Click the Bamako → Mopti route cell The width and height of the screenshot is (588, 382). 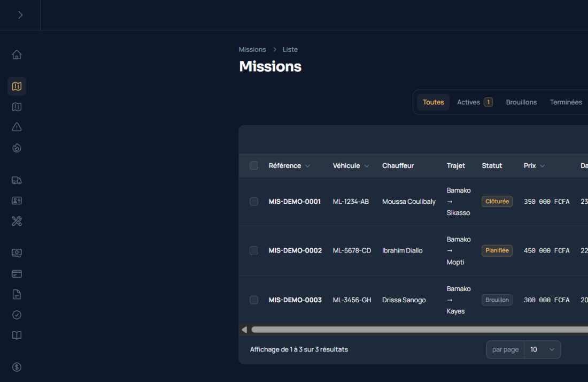(x=458, y=251)
